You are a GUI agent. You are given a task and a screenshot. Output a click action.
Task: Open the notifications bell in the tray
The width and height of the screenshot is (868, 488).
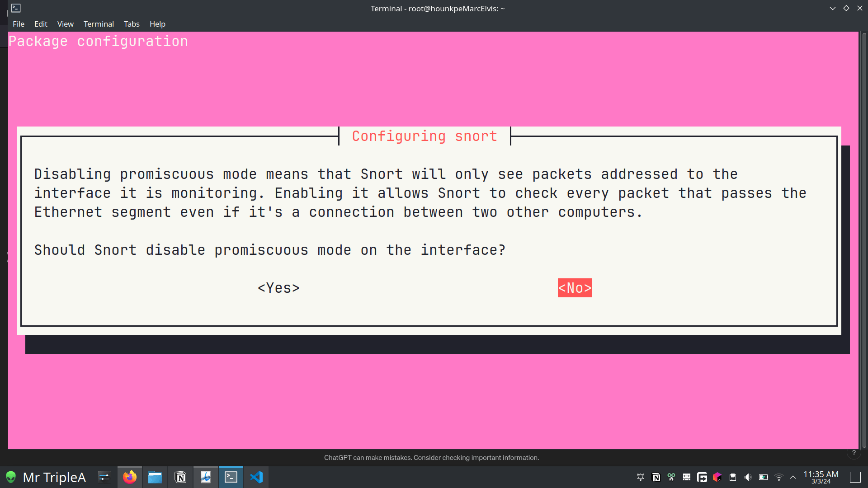tap(641, 477)
